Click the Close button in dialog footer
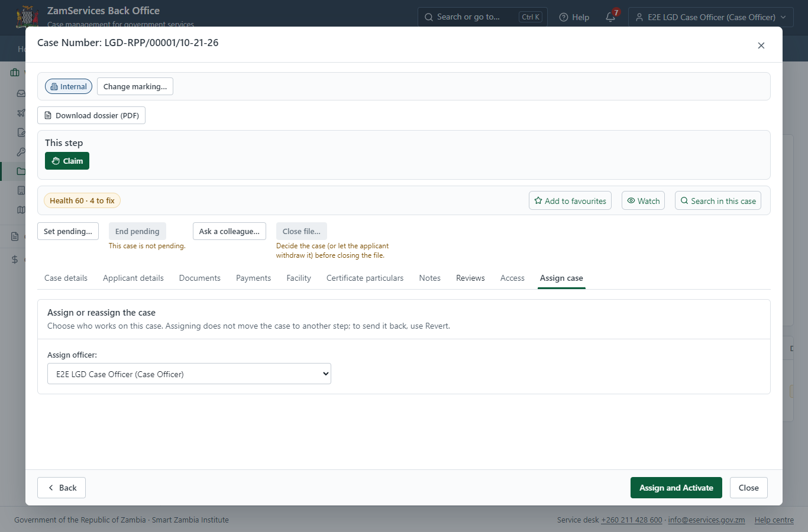The width and height of the screenshot is (808, 532). 749,488
